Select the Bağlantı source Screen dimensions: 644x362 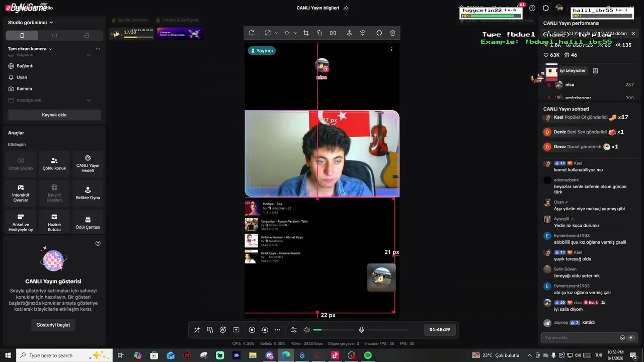click(x=54, y=66)
